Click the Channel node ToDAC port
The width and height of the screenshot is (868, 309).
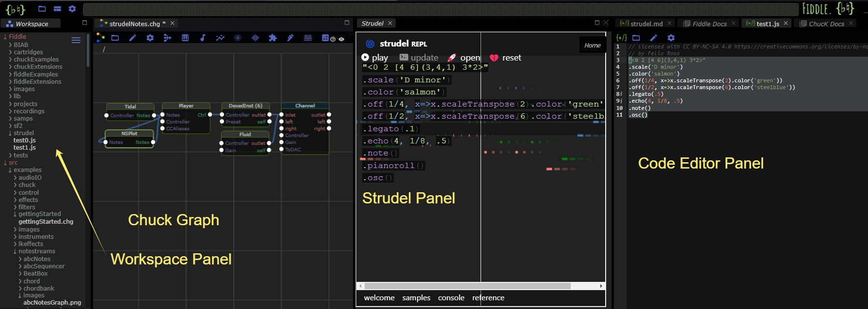(x=282, y=149)
